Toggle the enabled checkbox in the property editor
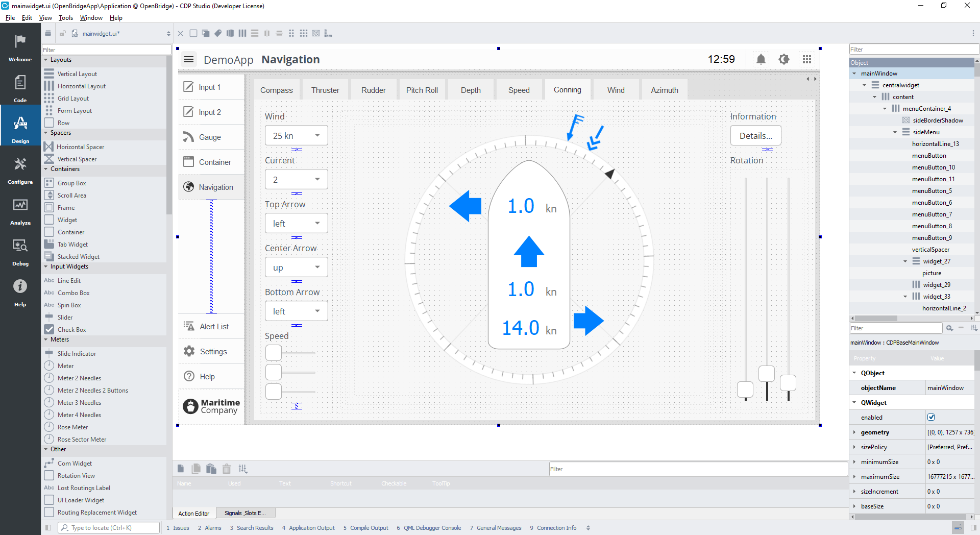Image resolution: width=980 pixels, height=535 pixels. tap(931, 417)
